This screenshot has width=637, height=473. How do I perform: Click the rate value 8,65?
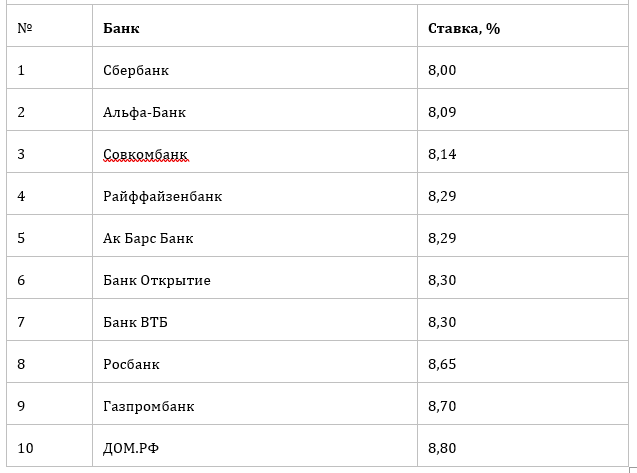click(x=441, y=364)
